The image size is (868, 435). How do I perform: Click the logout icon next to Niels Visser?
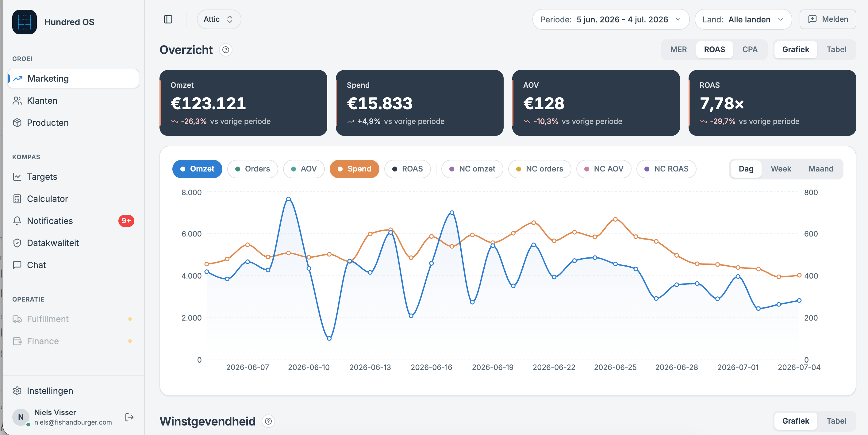(x=129, y=417)
